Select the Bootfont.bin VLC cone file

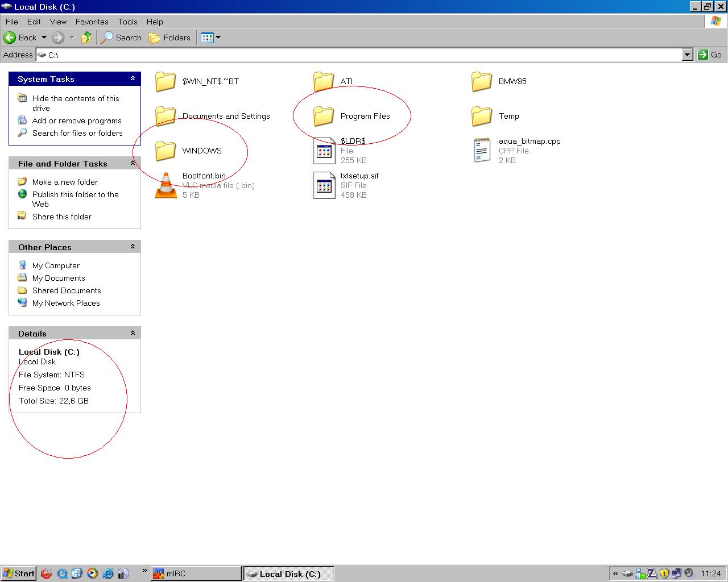click(166, 185)
